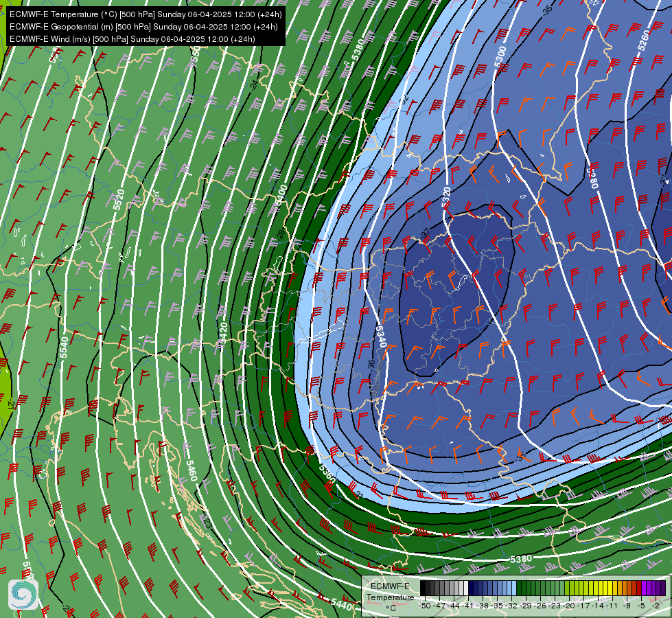Click the '-26' legend value
672x618 pixels.
[x=540, y=606]
